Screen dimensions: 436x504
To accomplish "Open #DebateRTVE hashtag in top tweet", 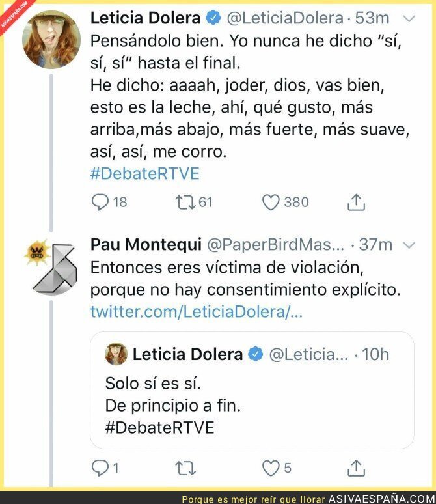I will click(x=144, y=173).
